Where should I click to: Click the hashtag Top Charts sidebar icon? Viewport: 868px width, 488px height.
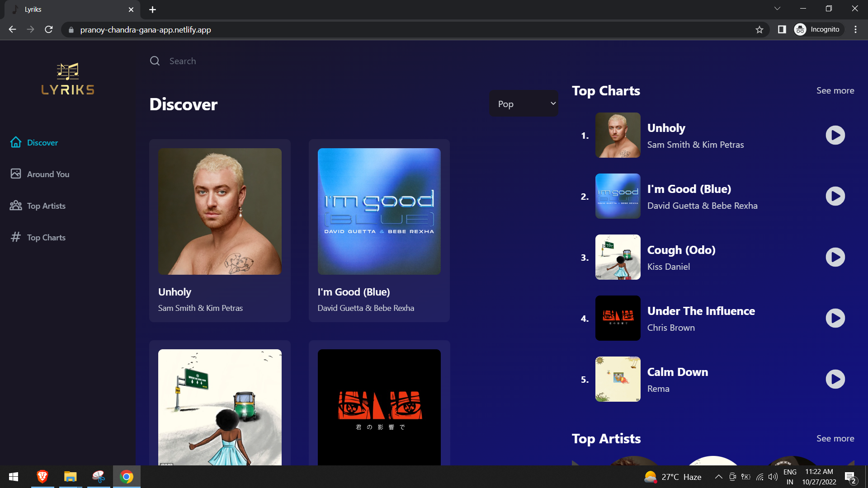point(16,237)
